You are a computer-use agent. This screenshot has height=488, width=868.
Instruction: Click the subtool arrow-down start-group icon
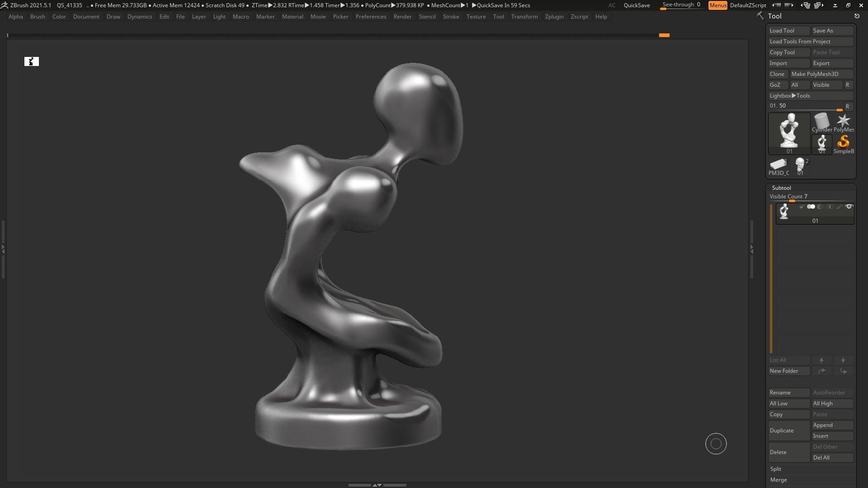point(802,207)
